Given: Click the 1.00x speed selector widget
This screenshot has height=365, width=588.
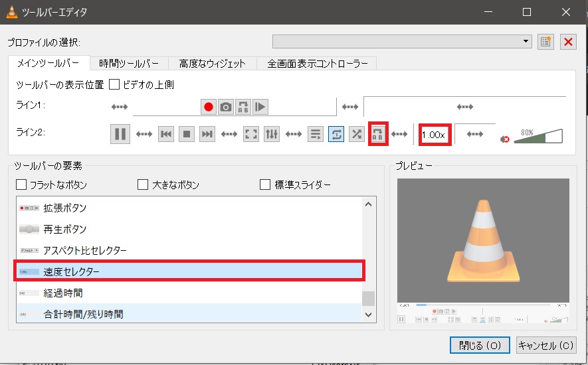Looking at the screenshot, I should click(x=435, y=135).
